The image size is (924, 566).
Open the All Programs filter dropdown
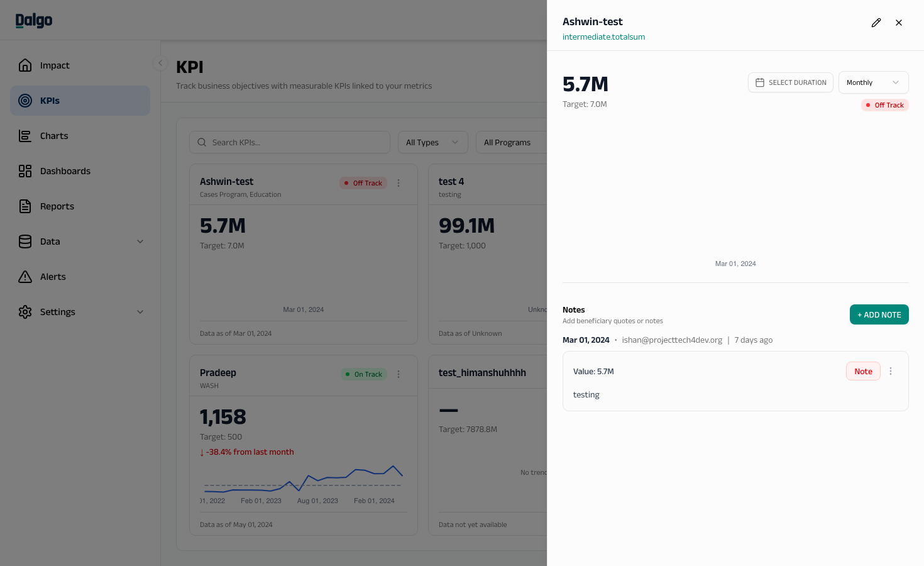(x=512, y=142)
